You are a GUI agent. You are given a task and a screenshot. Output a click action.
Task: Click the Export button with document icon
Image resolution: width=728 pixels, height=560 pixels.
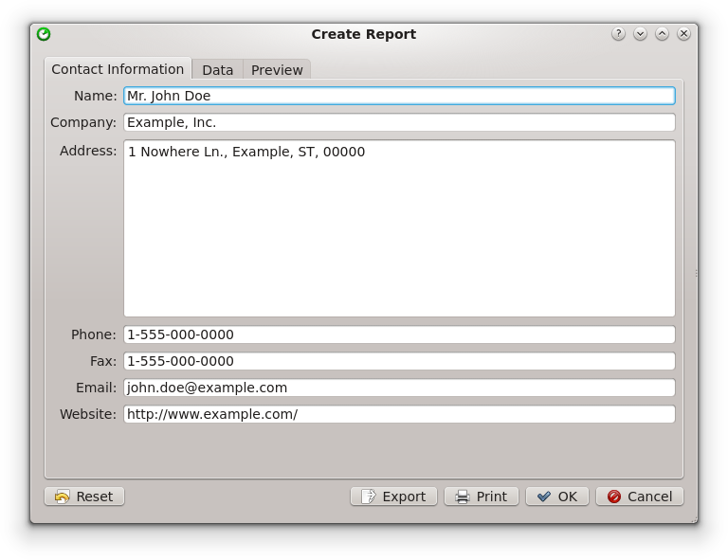click(x=393, y=496)
